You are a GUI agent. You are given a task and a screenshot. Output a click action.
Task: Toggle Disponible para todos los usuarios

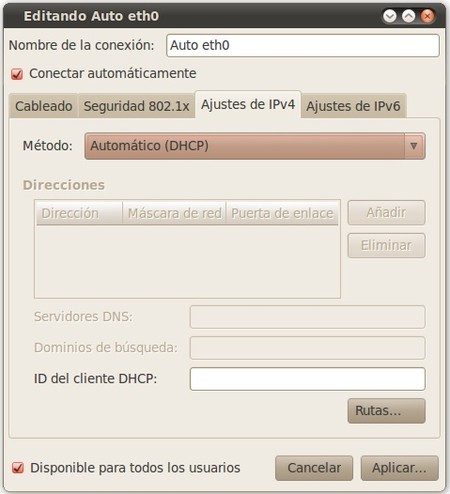(18, 468)
